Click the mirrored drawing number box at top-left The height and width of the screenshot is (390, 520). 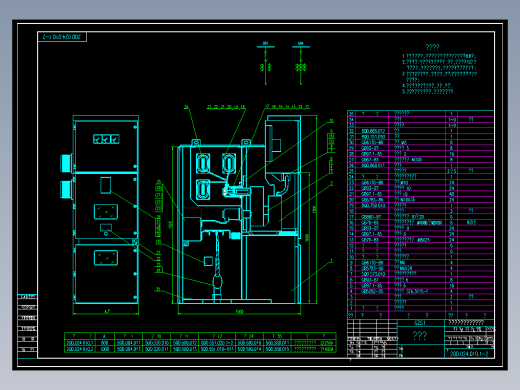pos(62,37)
